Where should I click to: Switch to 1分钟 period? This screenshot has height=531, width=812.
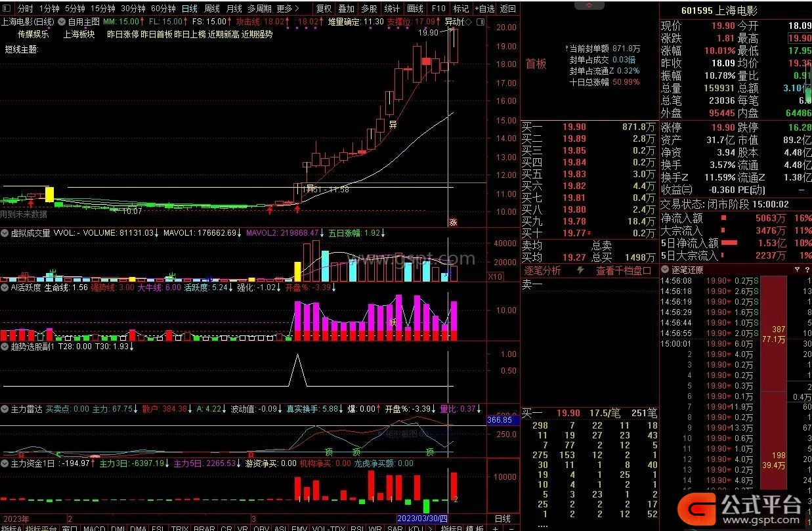[x=49, y=9]
